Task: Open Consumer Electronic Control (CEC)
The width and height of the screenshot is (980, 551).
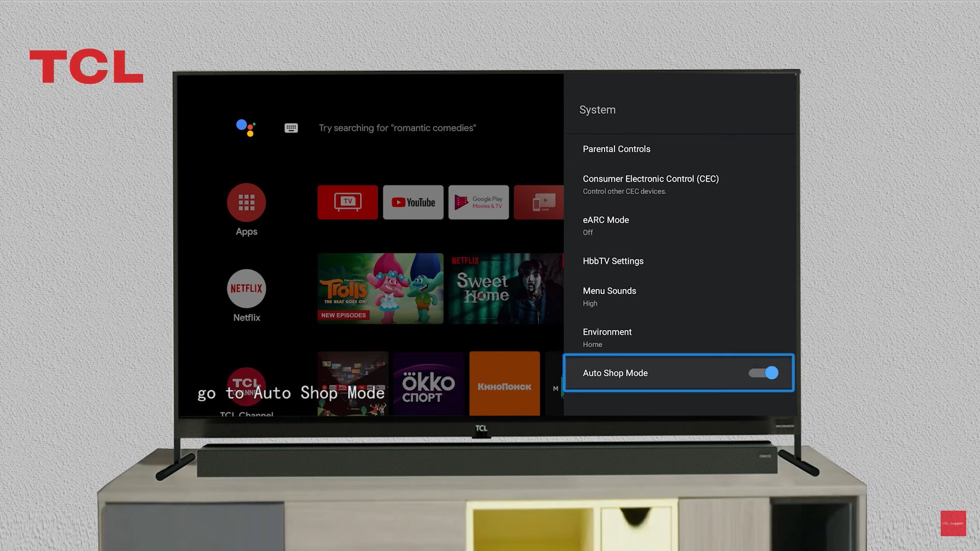Action: pyautogui.click(x=679, y=184)
